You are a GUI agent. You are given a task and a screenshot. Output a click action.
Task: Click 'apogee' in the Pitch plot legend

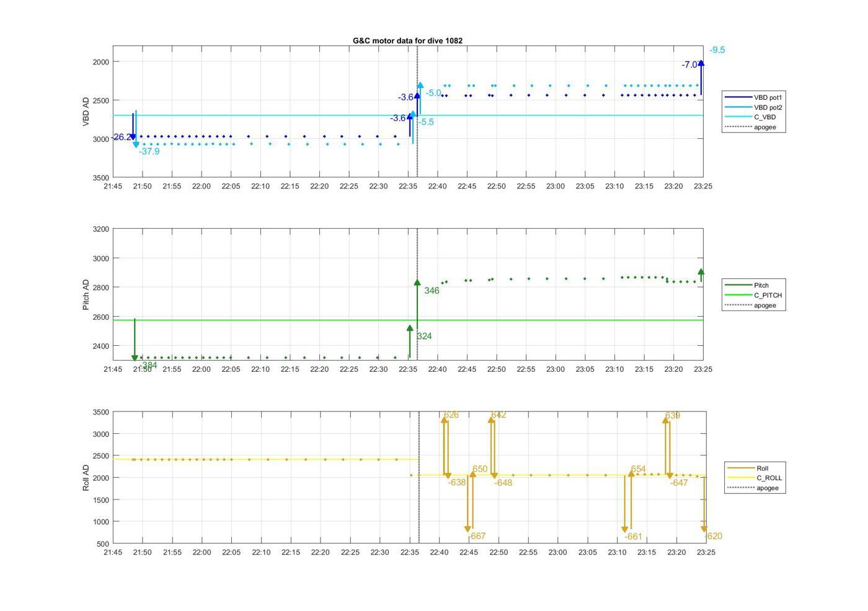(x=764, y=305)
